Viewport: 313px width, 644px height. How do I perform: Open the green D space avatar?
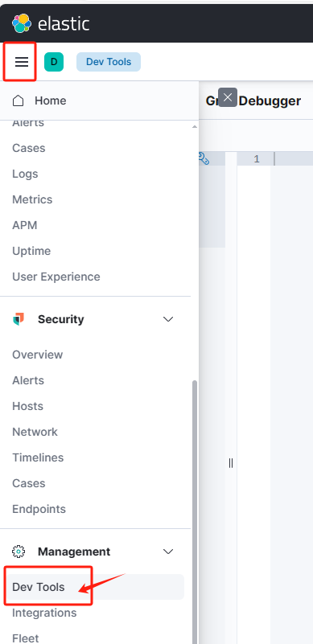click(54, 62)
